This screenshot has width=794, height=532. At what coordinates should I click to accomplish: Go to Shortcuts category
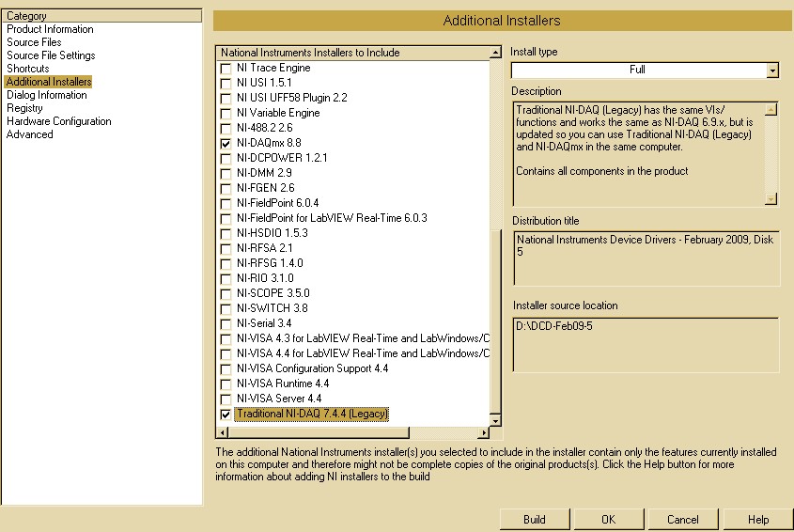pyautogui.click(x=28, y=69)
